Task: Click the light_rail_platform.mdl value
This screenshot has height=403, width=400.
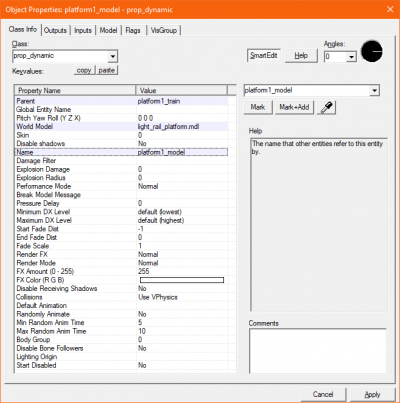Action: tap(169, 127)
